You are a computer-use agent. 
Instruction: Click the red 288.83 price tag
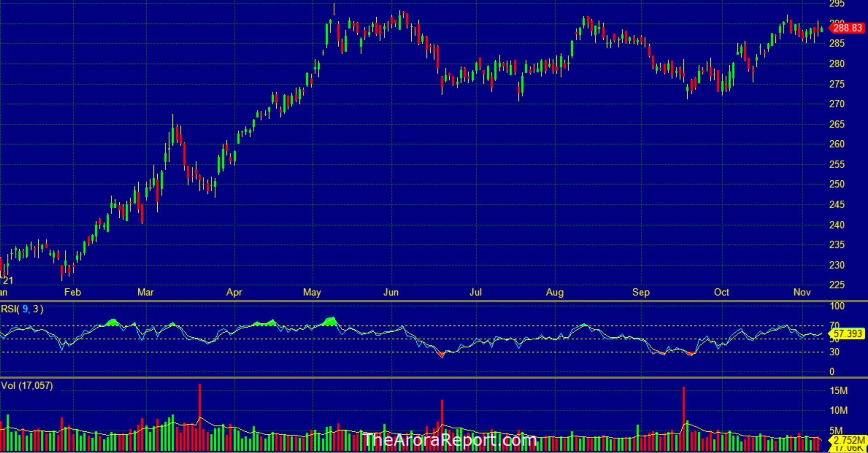click(847, 28)
